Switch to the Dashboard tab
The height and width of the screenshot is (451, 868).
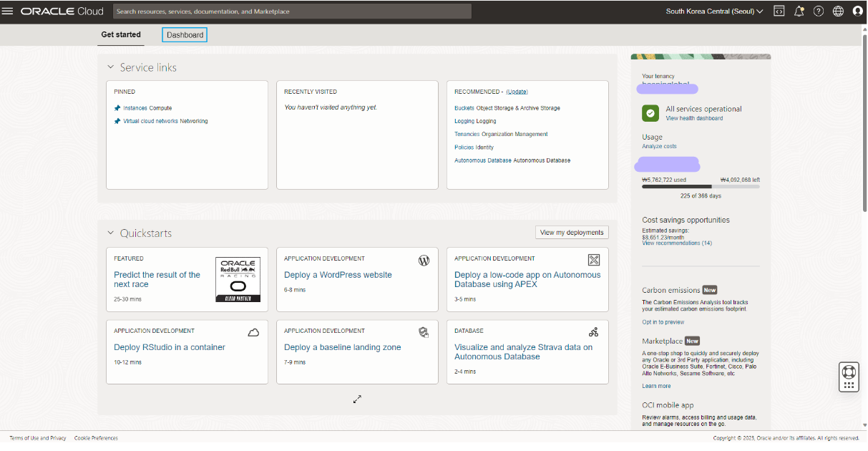click(x=185, y=34)
